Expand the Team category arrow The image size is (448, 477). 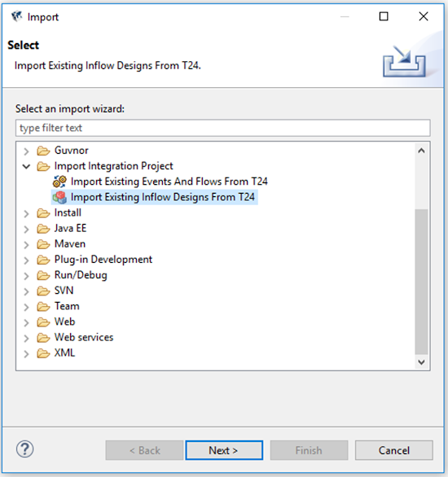[x=27, y=307]
